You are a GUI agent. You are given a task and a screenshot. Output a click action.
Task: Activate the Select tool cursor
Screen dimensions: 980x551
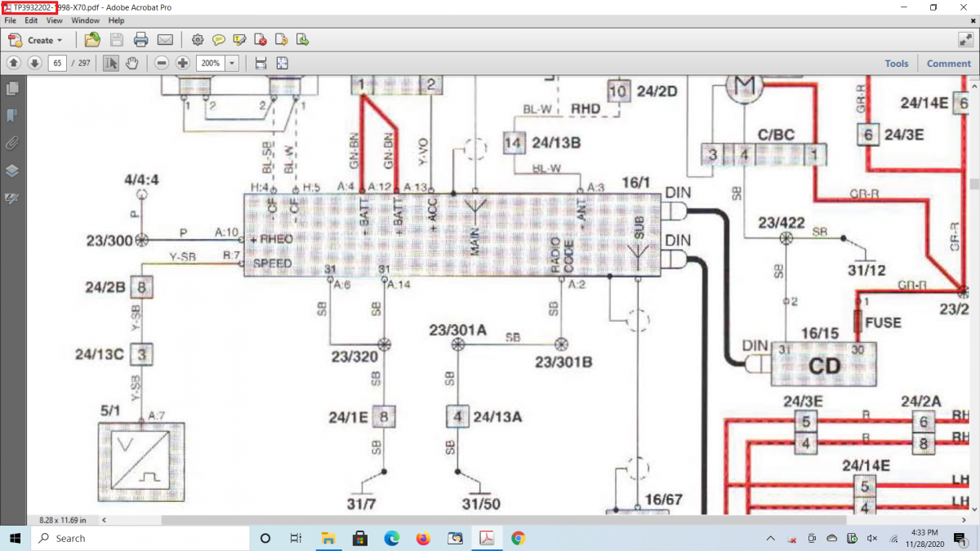click(x=111, y=64)
